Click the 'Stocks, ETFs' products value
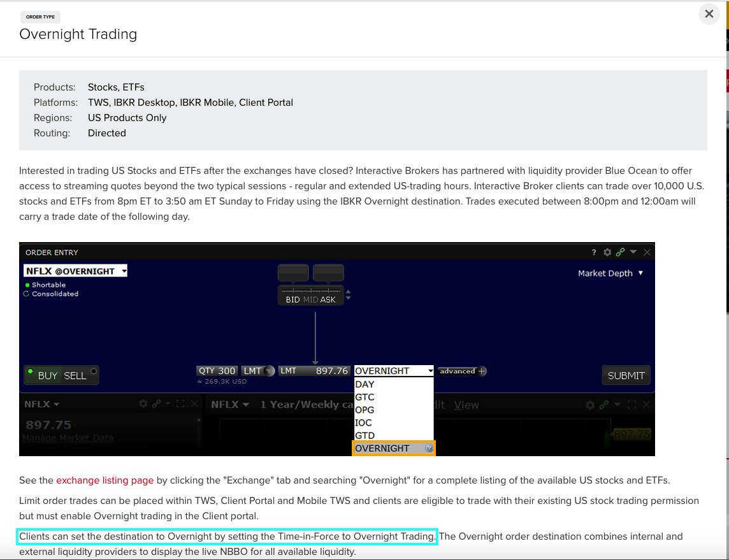Screen dimensions: 729x560 (116, 87)
